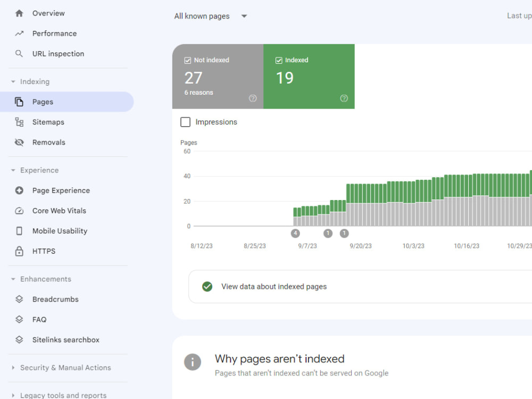
Task: Click the Performance trend icon
Action: click(19, 33)
